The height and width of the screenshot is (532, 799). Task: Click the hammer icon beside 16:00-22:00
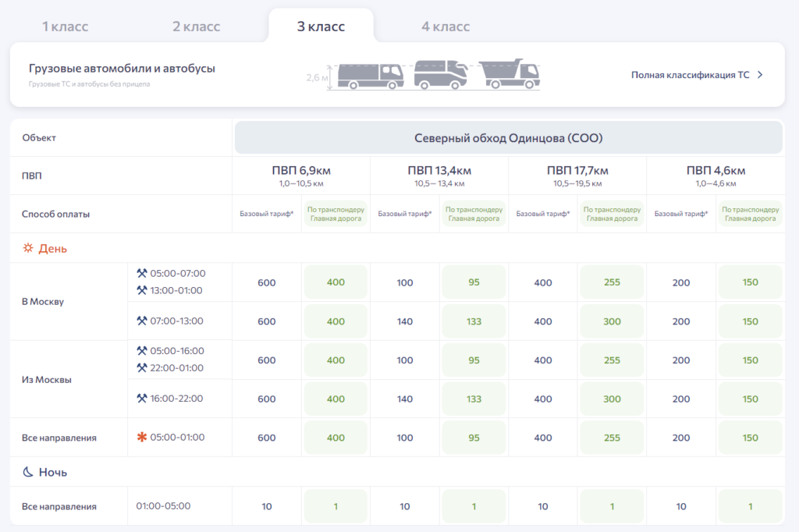pyautogui.click(x=142, y=399)
